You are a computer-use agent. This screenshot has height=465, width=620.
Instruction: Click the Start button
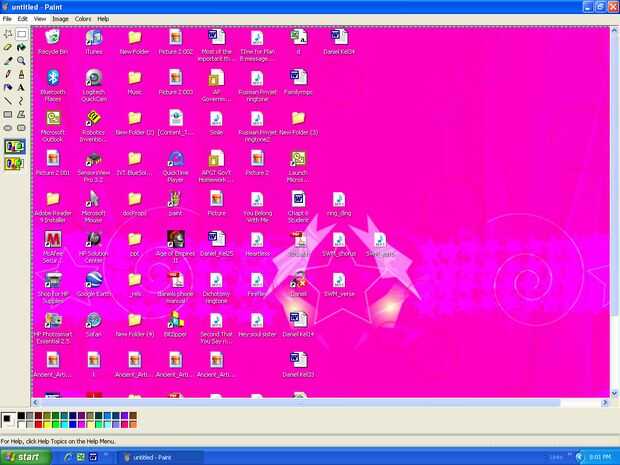click(25, 457)
